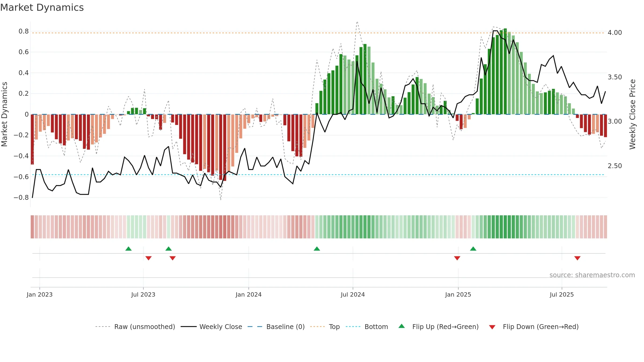Viewport: 644px width, 362px height.
Task: Click the 2.50 price axis label
Action: (615, 166)
